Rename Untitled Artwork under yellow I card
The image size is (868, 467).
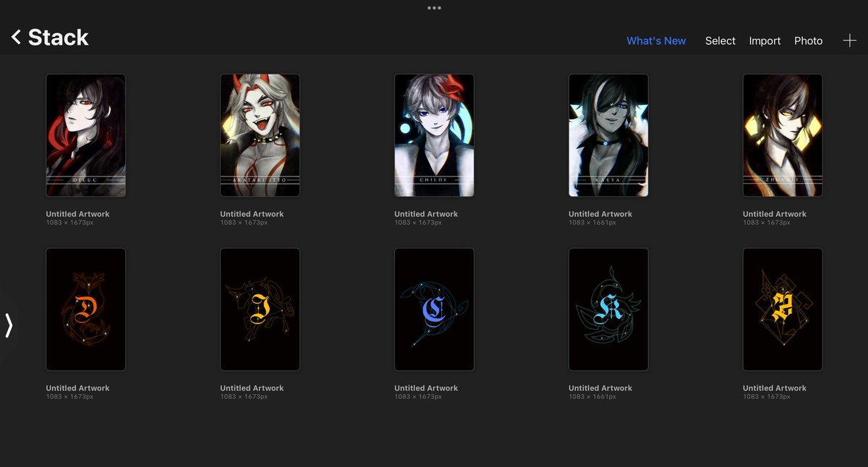(x=252, y=388)
